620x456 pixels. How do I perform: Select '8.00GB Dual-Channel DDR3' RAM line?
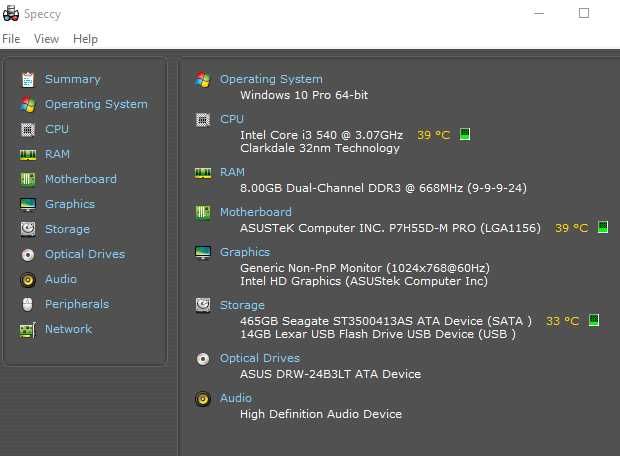(383, 188)
